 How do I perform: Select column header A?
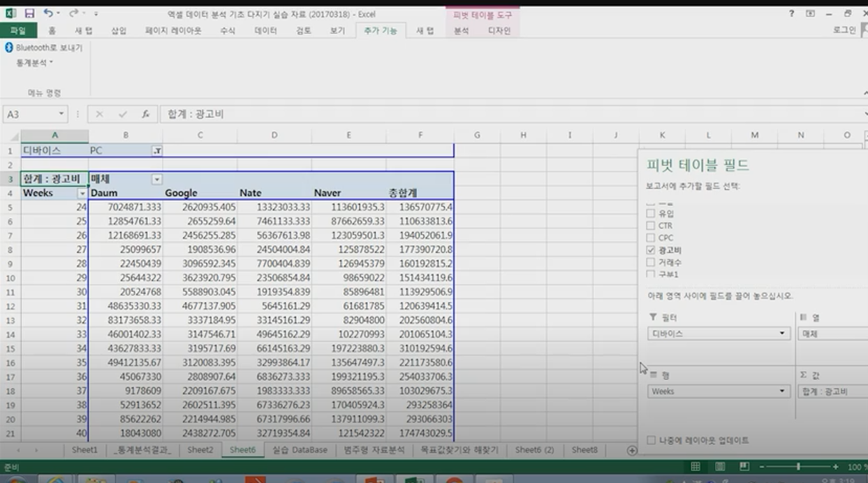[54, 135]
